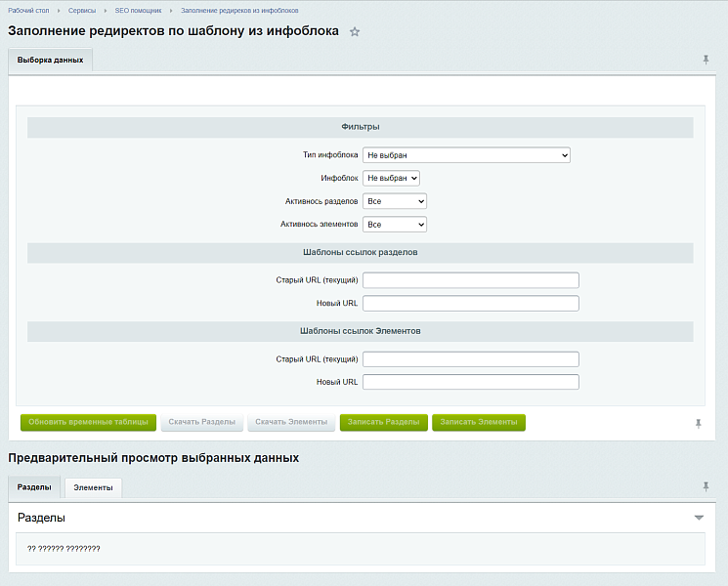
Task: Click the Скачать Разделы button
Action: point(201,422)
